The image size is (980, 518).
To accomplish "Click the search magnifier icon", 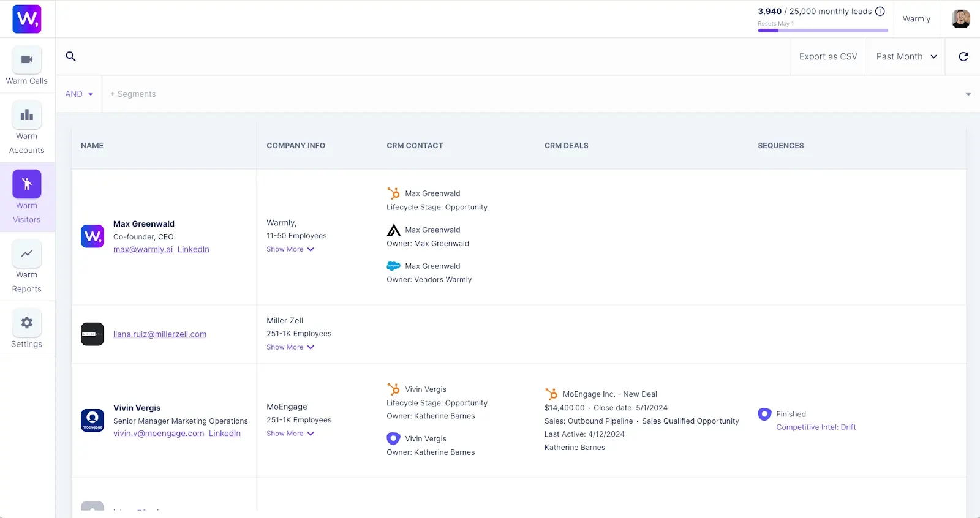I will tap(71, 56).
